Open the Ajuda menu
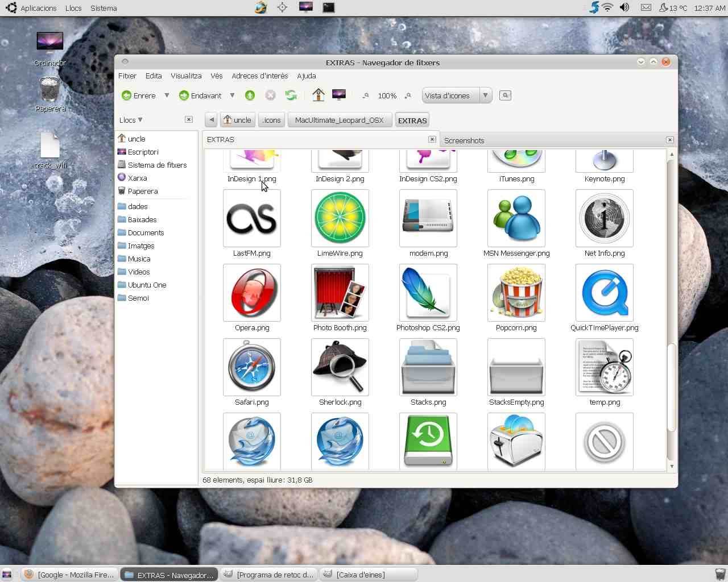This screenshot has height=582, width=728. [307, 76]
